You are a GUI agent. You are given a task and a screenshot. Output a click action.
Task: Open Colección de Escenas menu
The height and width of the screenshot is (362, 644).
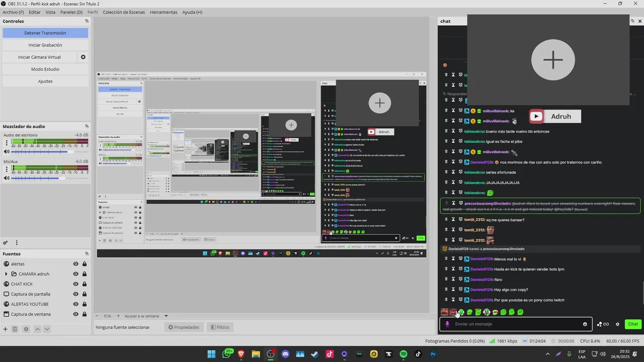124,12
